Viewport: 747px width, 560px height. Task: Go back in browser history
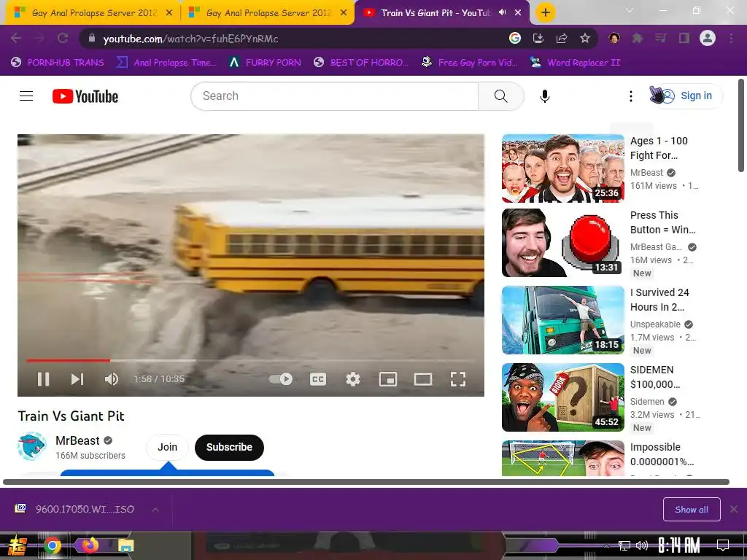(x=16, y=38)
